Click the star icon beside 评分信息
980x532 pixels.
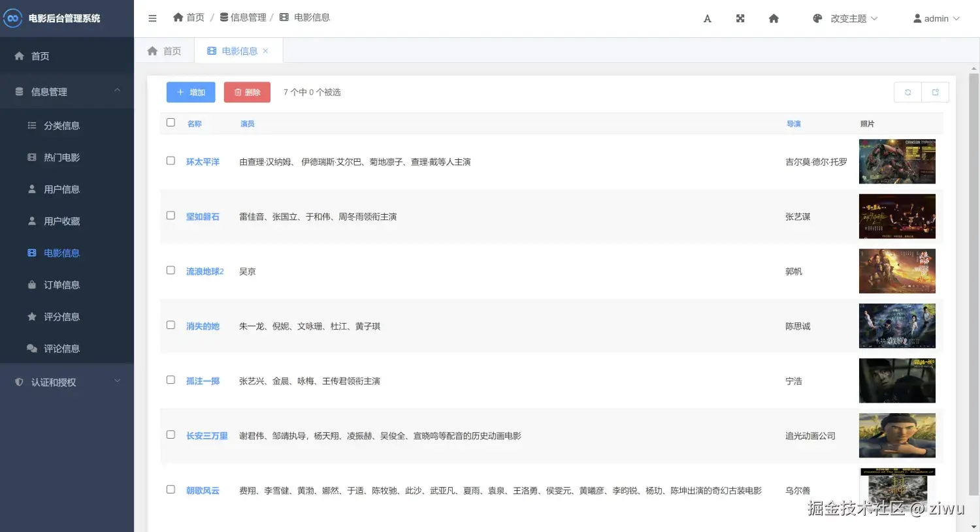tap(32, 317)
